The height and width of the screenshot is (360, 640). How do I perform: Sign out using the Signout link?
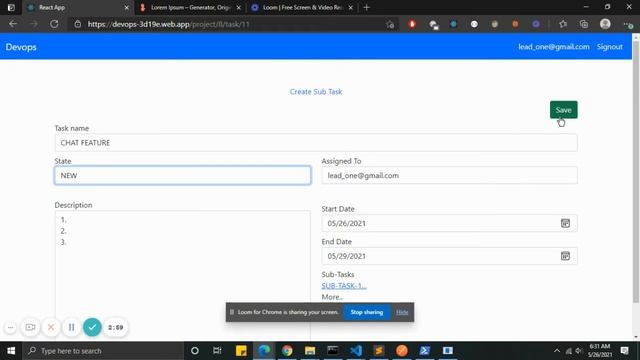[609, 47]
